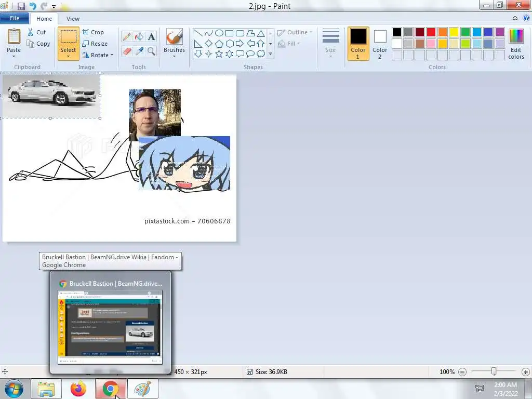
Task: Choose the Down arrow shape
Action: click(x=198, y=54)
